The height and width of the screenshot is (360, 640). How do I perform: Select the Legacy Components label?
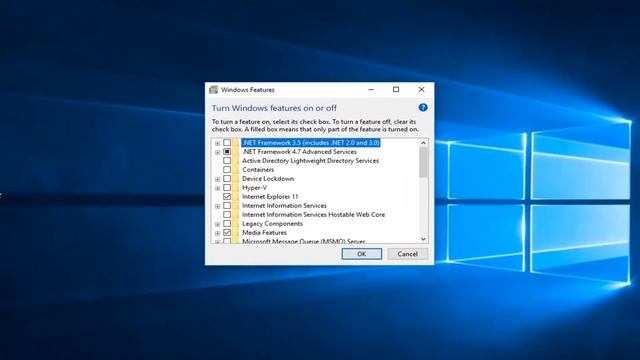[272, 224]
